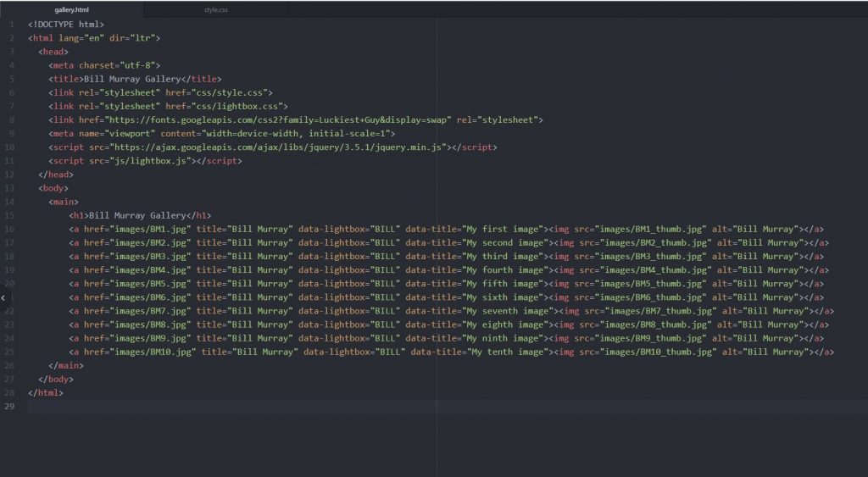Click the closing </body> tag

tap(56, 379)
